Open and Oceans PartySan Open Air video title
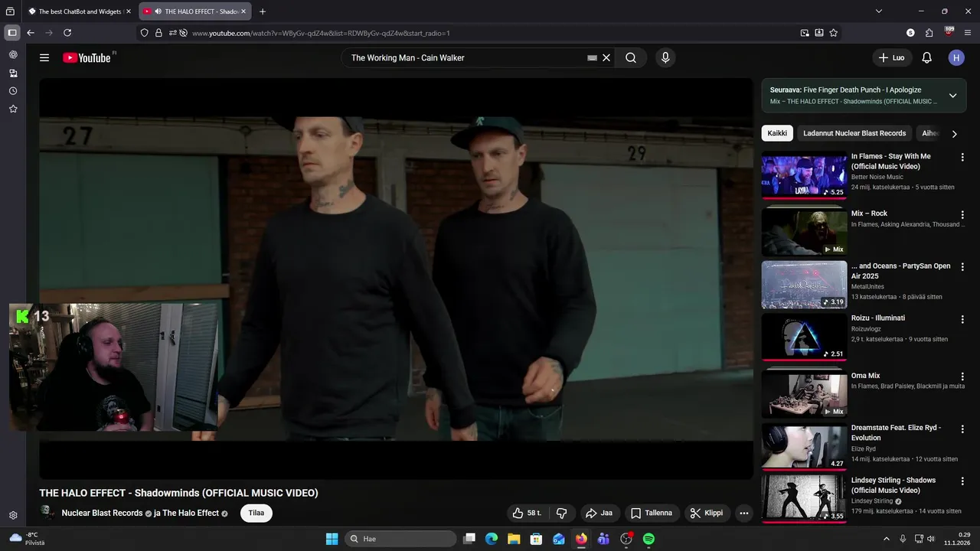The height and width of the screenshot is (551, 980). point(900,271)
